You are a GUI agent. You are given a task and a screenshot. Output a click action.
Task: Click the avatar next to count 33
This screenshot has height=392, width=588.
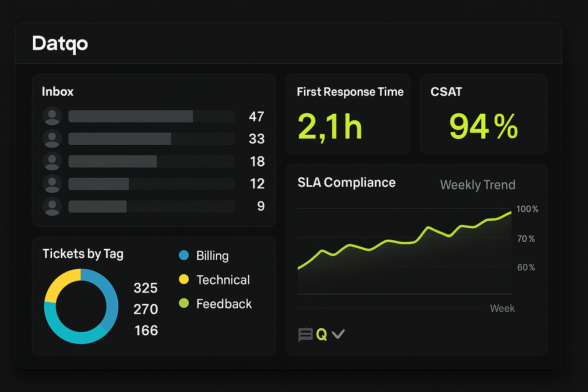pos(52,139)
